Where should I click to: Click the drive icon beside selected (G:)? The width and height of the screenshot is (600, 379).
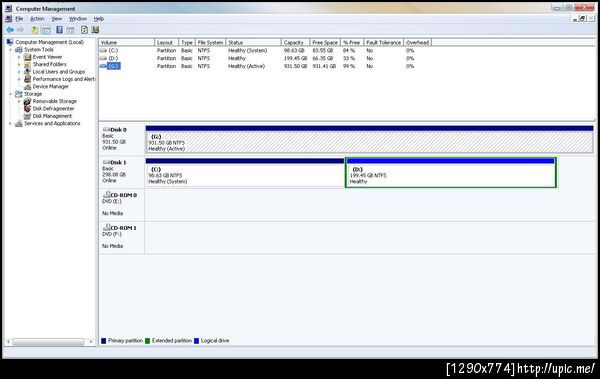[x=103, y=66]
